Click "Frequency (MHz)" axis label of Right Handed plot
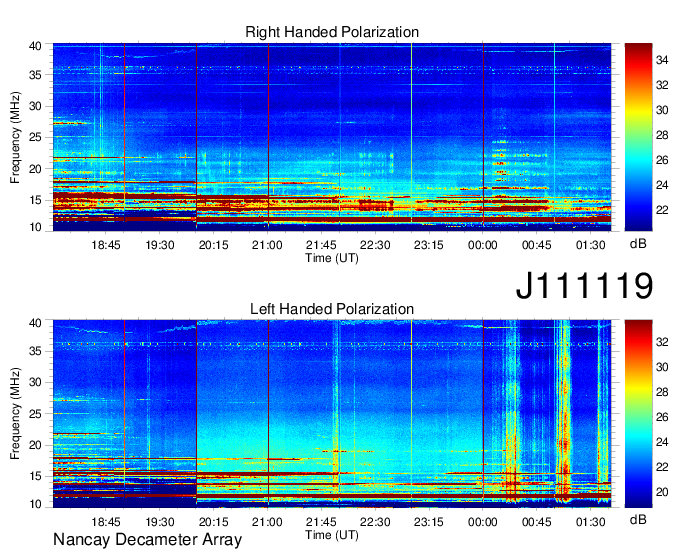The image size is (680, 552). pyautogui.click(x=15, y=137)
